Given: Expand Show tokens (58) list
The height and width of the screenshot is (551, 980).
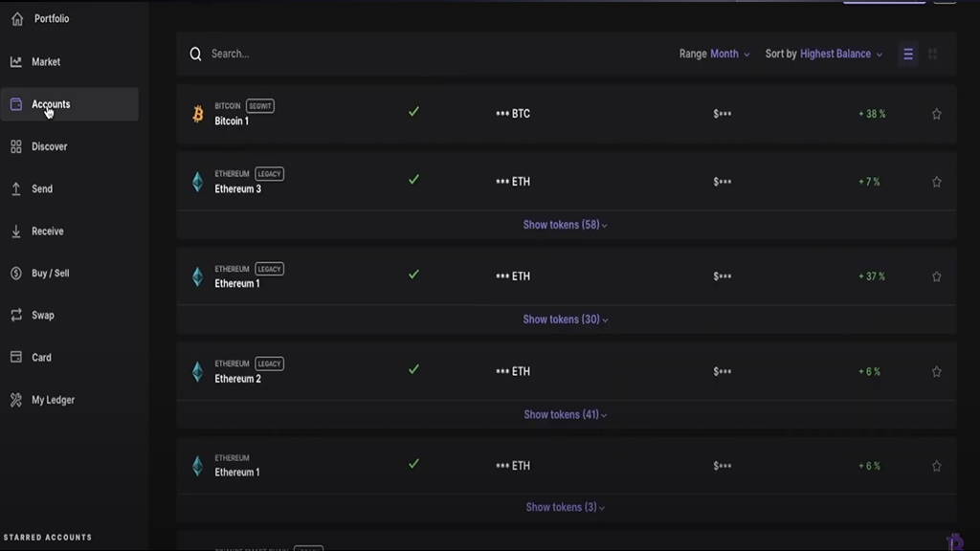Looking at the screenshot, I should (565, 225).
